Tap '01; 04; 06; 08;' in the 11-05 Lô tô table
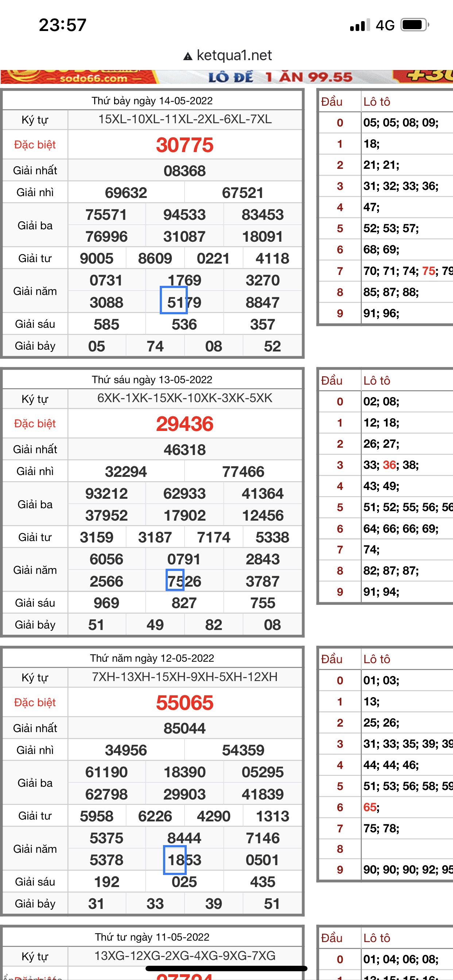Viewport: 453px width, 980px height. pyautogui.click(x=401, y=959)
